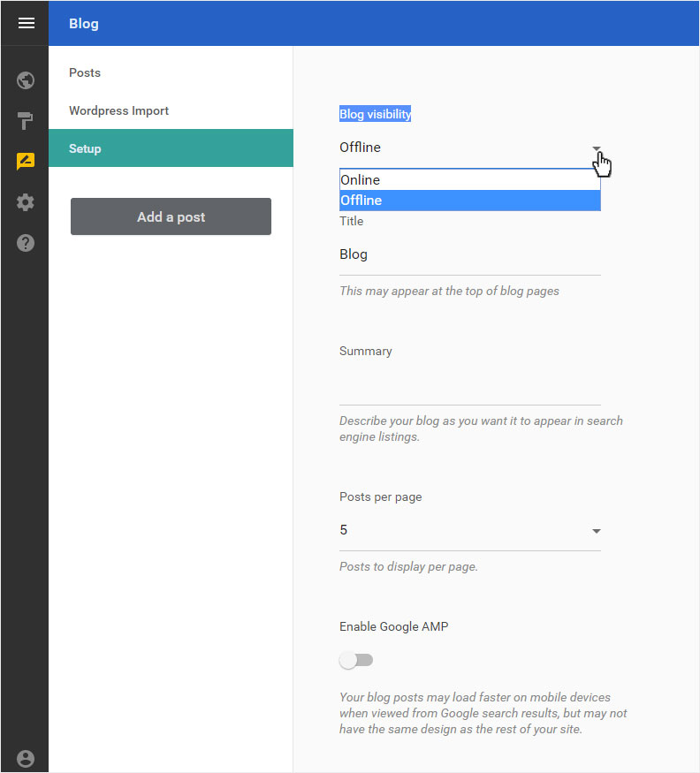This screenshot has height=773, width=700.
Task: Click the Add a post button
Action: coord(171,217)
